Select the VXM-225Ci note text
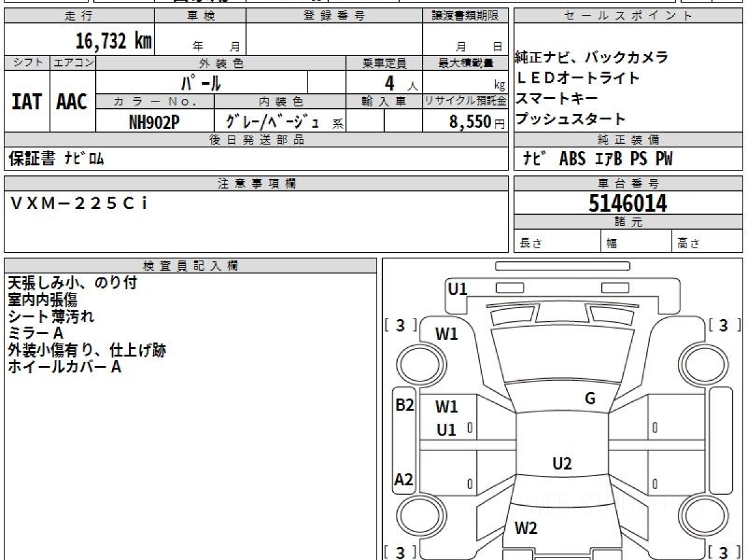The image size is (747, 560). 78,203
